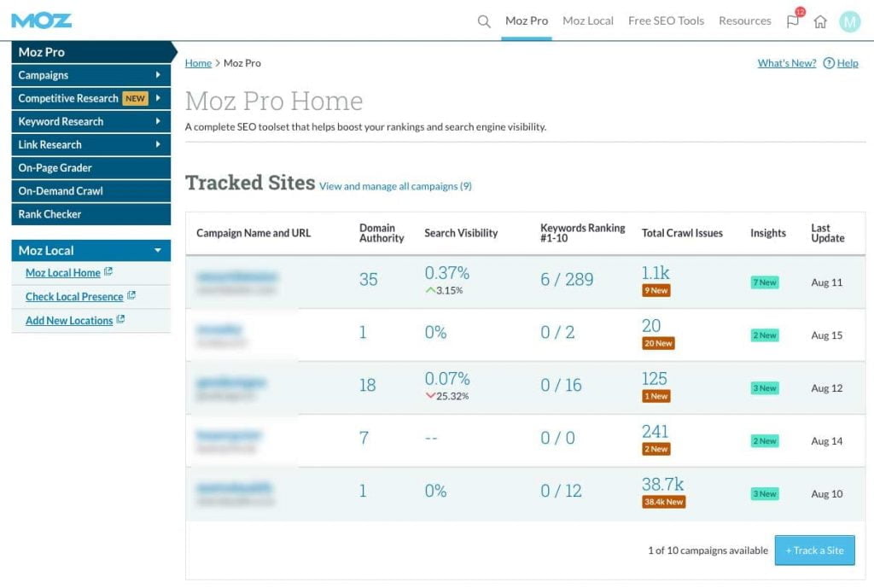Expand the Competitive Research submenu arrow
The image size is (874, 588).
tap(158, 98)
